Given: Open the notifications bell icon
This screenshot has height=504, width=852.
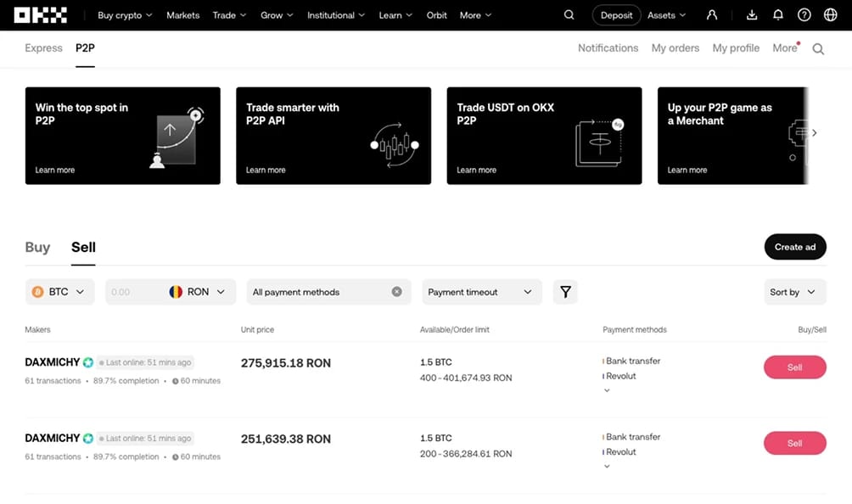Looking at the screenshot, I should coord(778,15).
